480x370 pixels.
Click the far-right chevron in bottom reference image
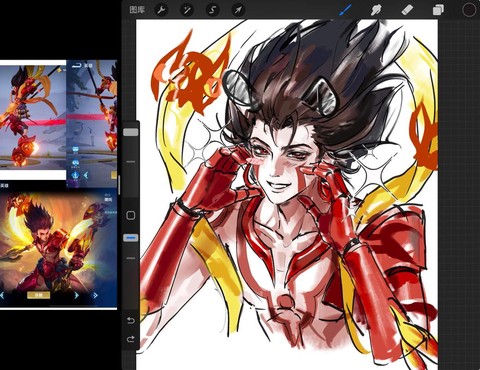(x=95, y=295)
